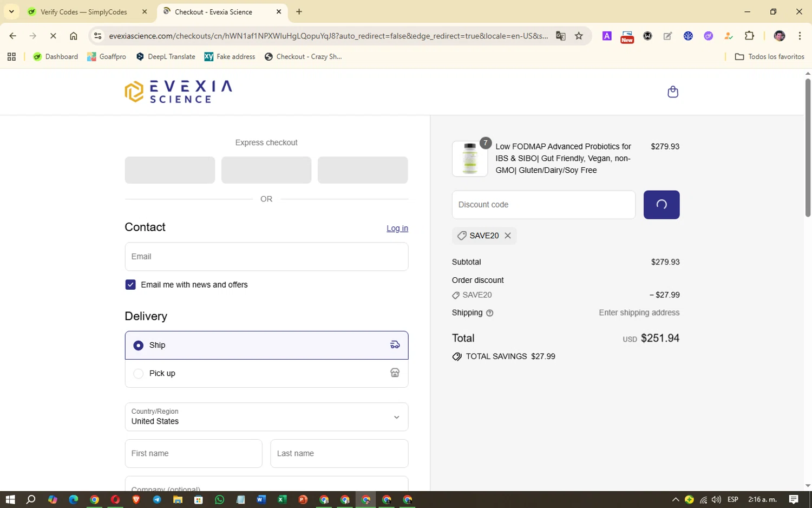Click the Email input field
Image resolution: width=812 pixels, height=508 pixels.
266,257
